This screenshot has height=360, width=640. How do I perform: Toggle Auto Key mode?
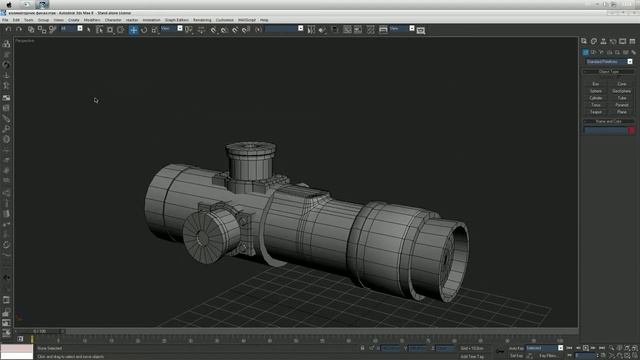tap(516, 348)
